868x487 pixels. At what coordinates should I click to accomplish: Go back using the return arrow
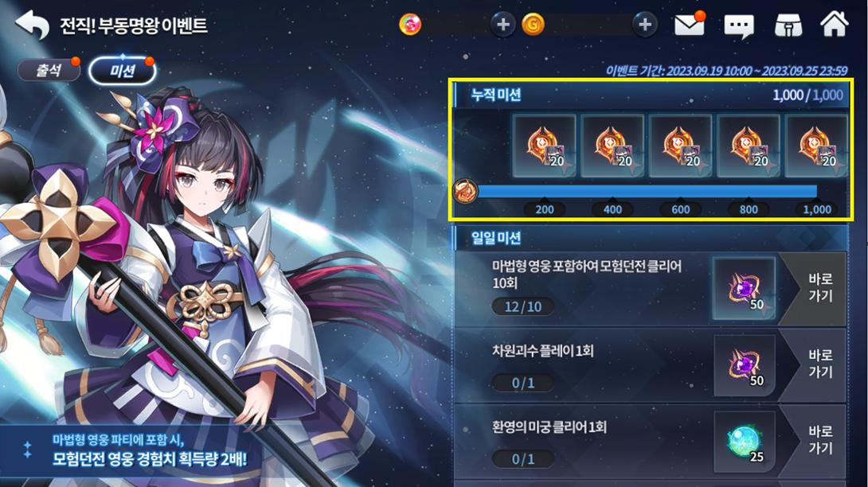[32, 25]
